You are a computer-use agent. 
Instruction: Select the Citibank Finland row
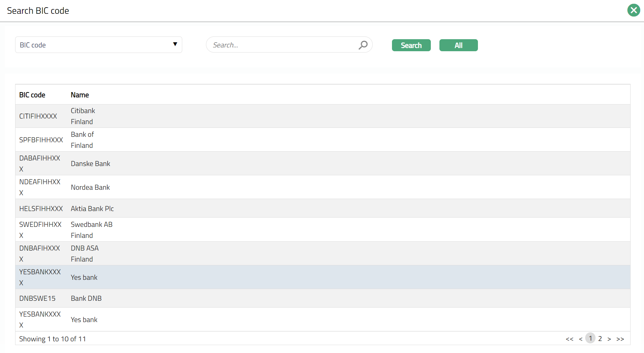click(x=83, y=116)
